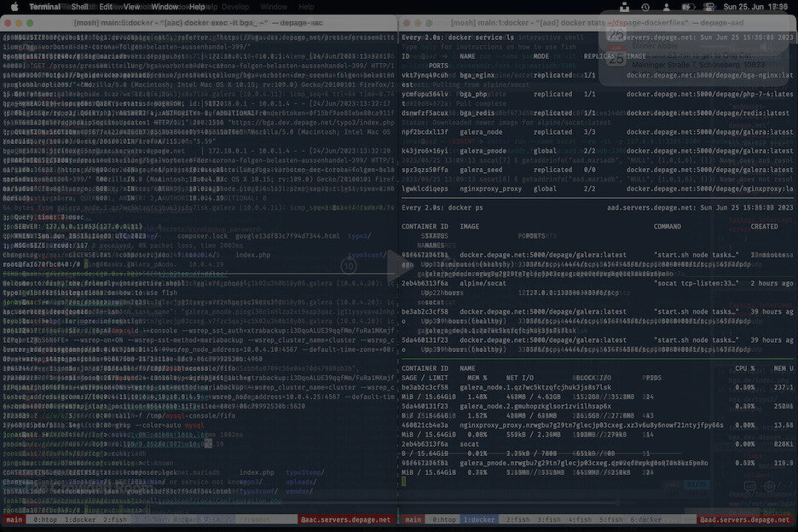Select 4:fish tab in depage-aad window

[581, 520]
